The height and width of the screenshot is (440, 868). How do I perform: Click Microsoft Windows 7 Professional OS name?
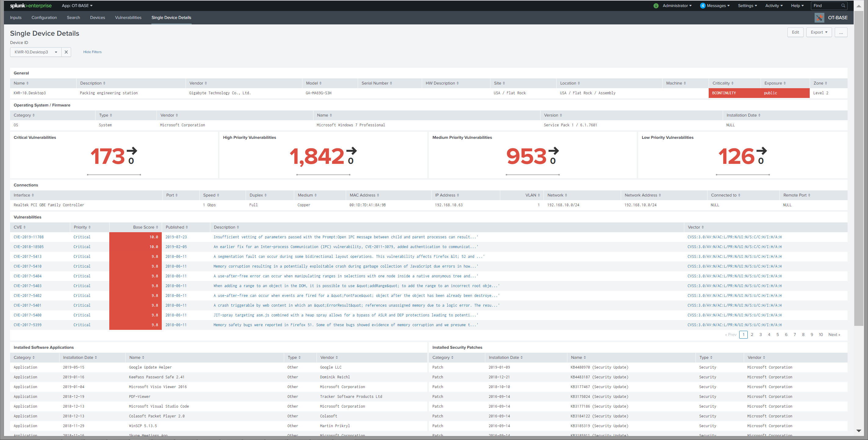(350, 125)
